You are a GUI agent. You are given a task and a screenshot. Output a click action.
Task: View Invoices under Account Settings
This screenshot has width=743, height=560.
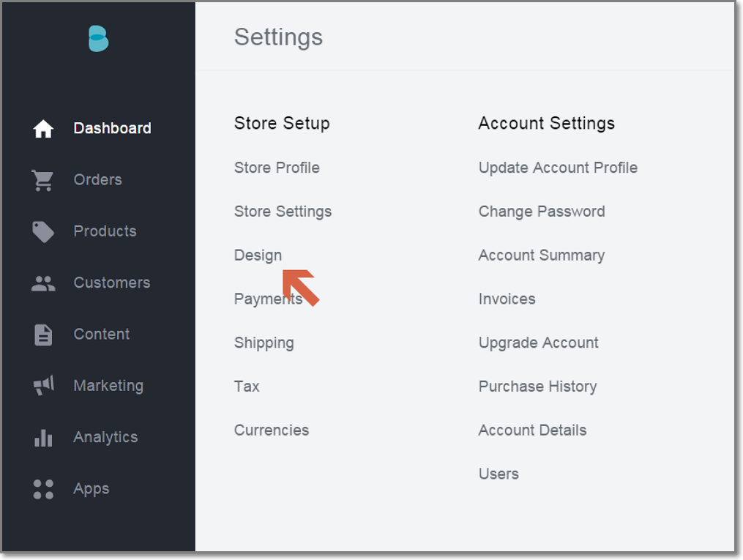[x=507, y=299]
